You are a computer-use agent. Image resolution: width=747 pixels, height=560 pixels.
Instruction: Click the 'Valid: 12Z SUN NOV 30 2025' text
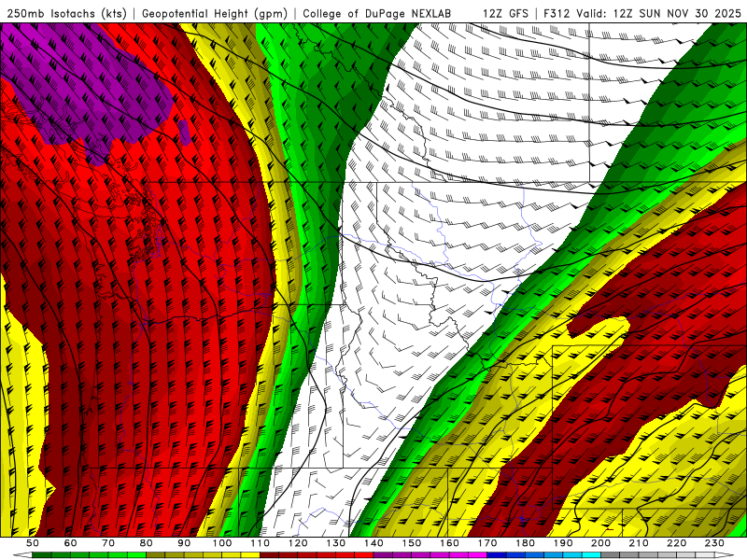tap(659, 14)
